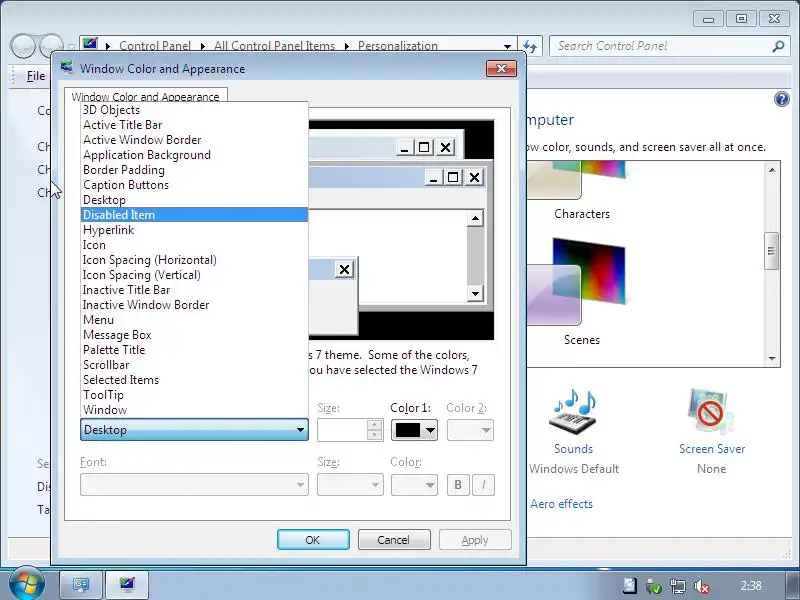Click the Aero effects link
The width and height of the screenshot is (800, 600).
[x=561, y=504]
